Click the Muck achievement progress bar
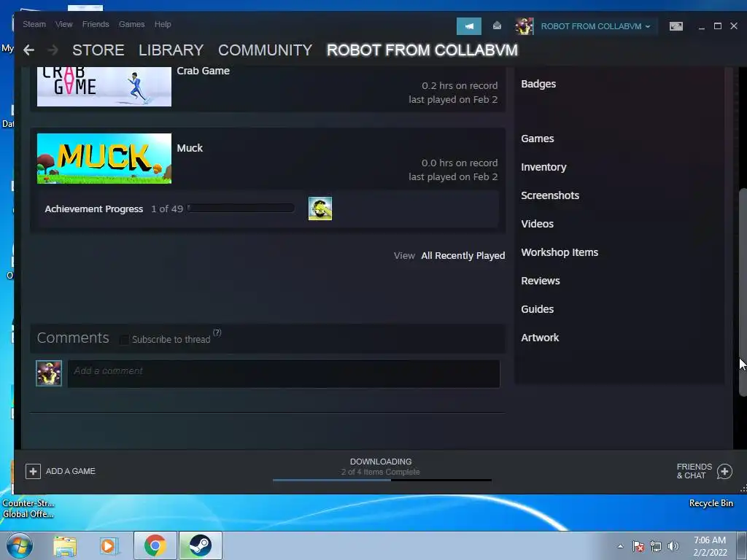 241,208
